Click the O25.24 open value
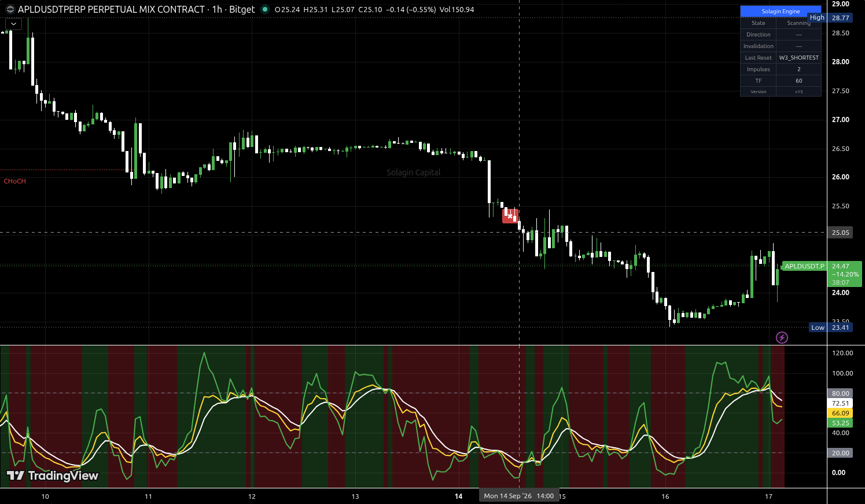 coord(287,9)
